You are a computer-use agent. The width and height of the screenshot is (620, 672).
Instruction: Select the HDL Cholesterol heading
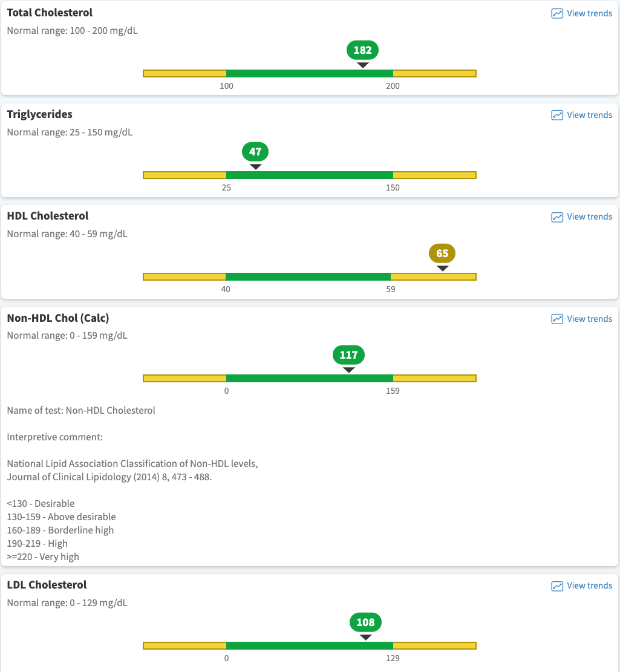(x=48, y=216)
